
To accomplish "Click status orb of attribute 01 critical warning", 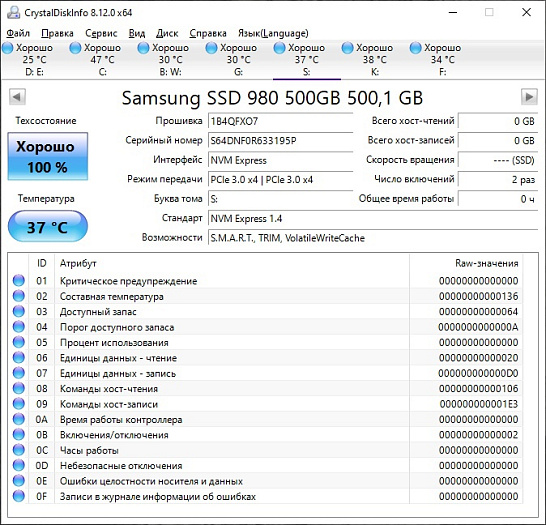I will [x=19, y=280].
